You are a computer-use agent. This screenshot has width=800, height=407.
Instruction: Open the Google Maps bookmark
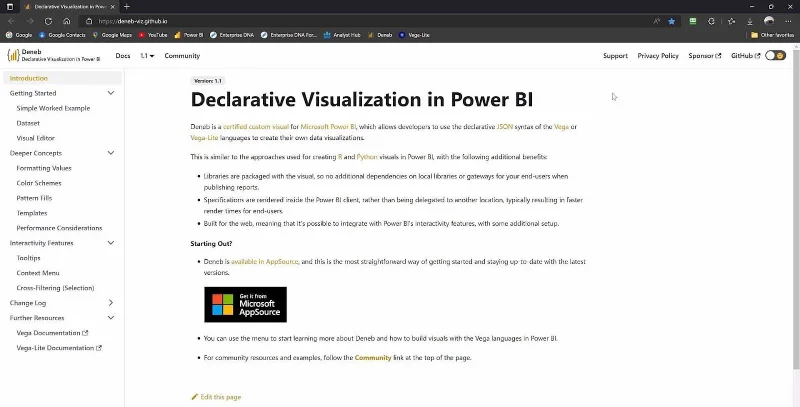(x=112, y=35)
